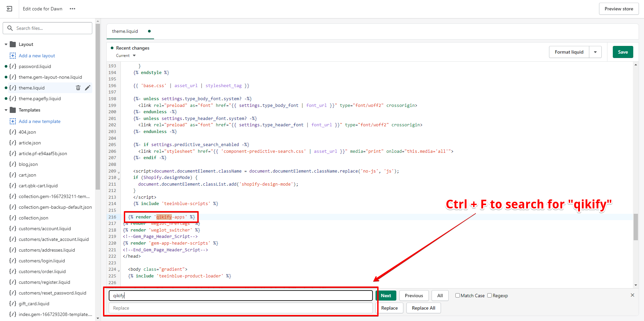Click the Layout folder icon
Viewport: 644px width, 321px height.
(x=13, y=44)
